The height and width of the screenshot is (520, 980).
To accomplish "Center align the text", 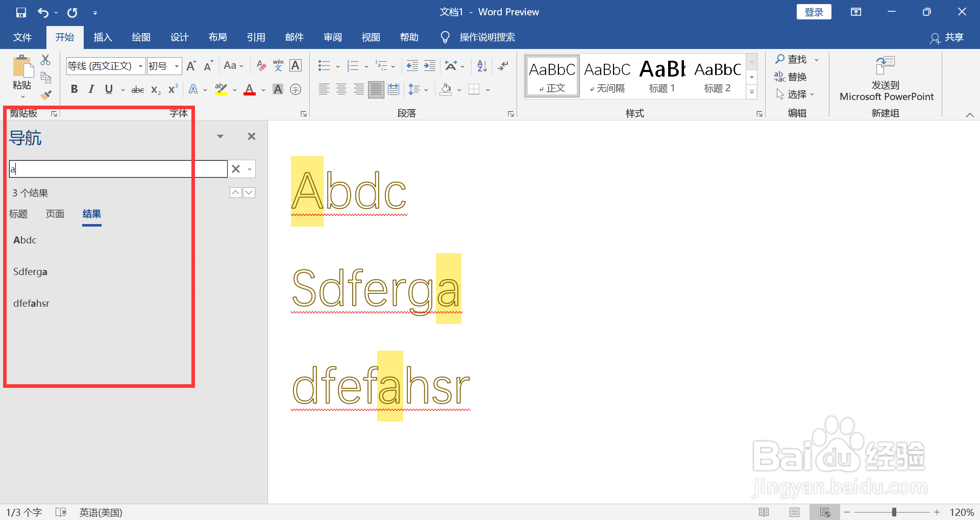I will click(341, 90).
